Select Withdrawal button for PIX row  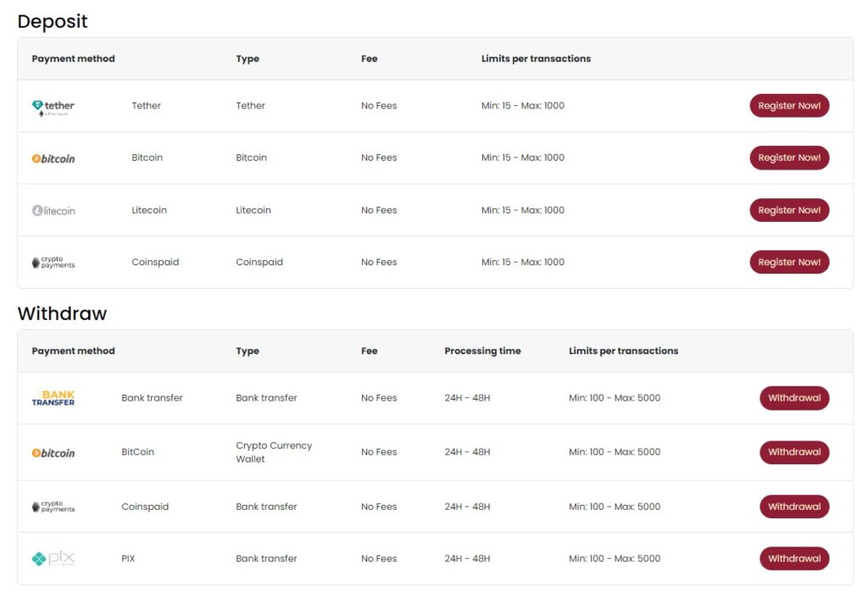coord(793,559)
